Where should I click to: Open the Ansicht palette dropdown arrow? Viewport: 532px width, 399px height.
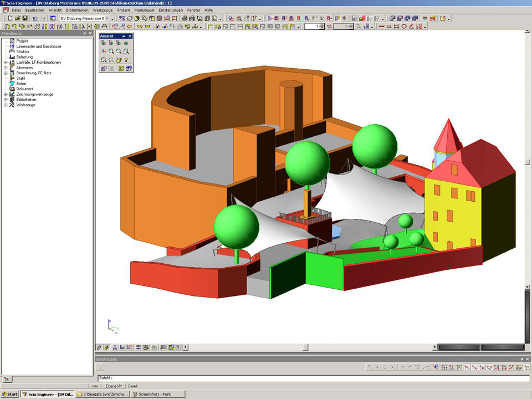coord(124,36)
